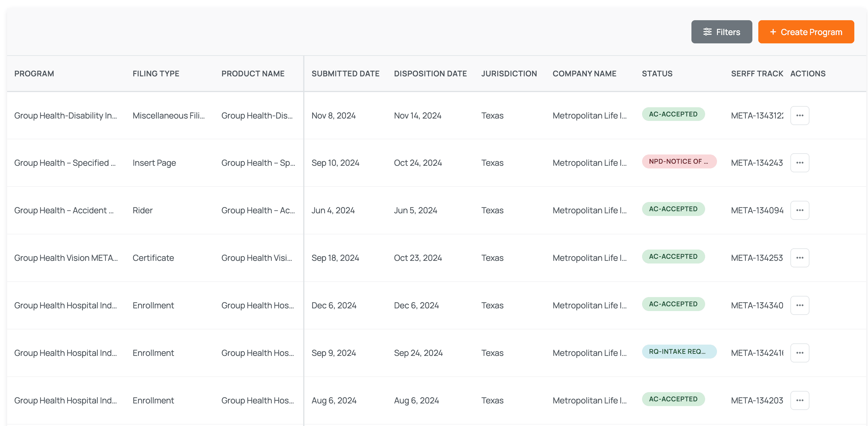Open Group Health-Disability In... program row

65,116
